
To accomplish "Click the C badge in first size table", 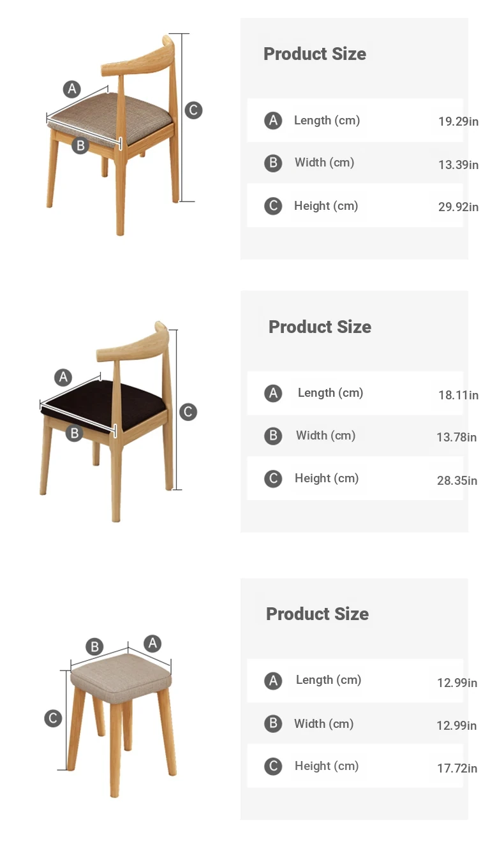I will click(x=273, y=206).
